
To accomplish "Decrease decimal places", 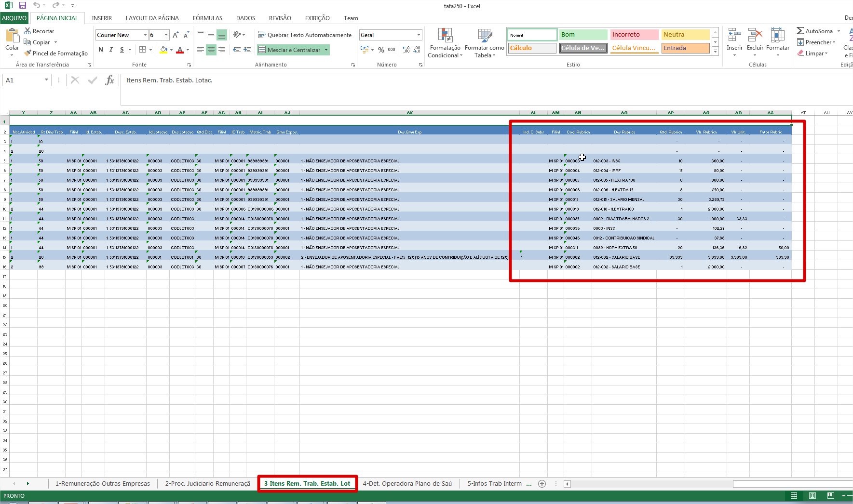I will coord(417,50).
